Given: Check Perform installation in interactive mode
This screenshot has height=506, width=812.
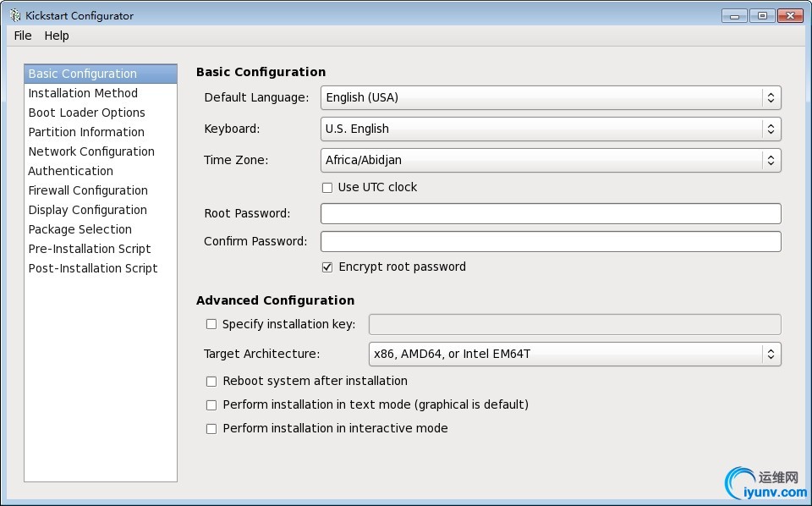Looking at the screenshot, I should point(211,429).
